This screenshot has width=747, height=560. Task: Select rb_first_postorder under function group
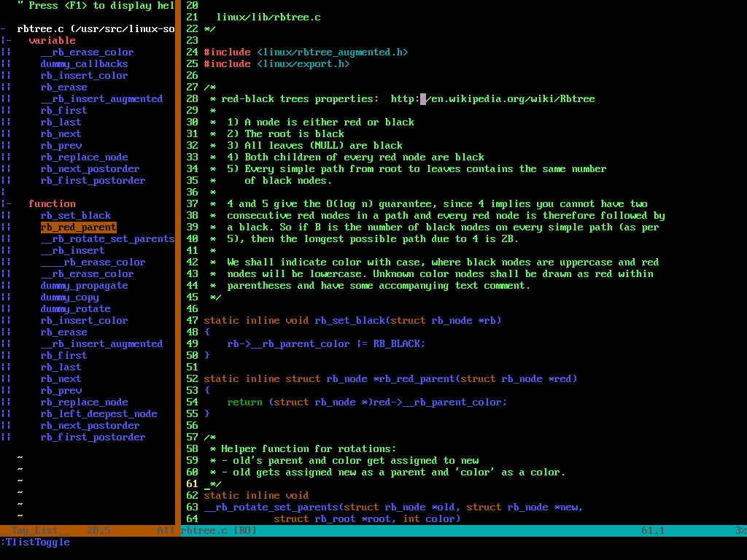(x=93, y=437)
